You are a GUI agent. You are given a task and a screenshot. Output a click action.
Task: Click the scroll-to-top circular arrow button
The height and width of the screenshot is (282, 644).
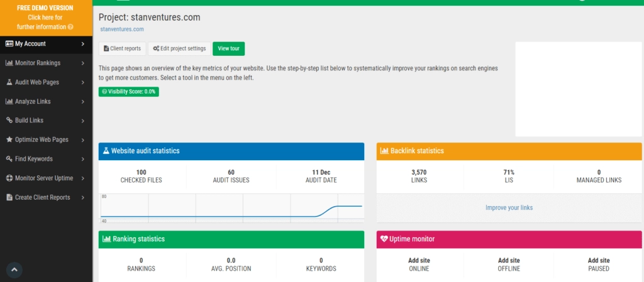[x=14, y=269]
